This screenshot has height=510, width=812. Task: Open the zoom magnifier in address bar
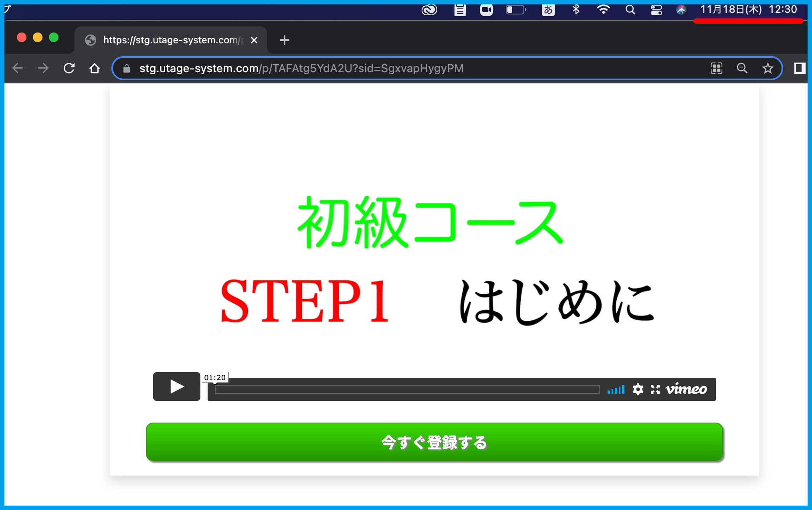742,69
